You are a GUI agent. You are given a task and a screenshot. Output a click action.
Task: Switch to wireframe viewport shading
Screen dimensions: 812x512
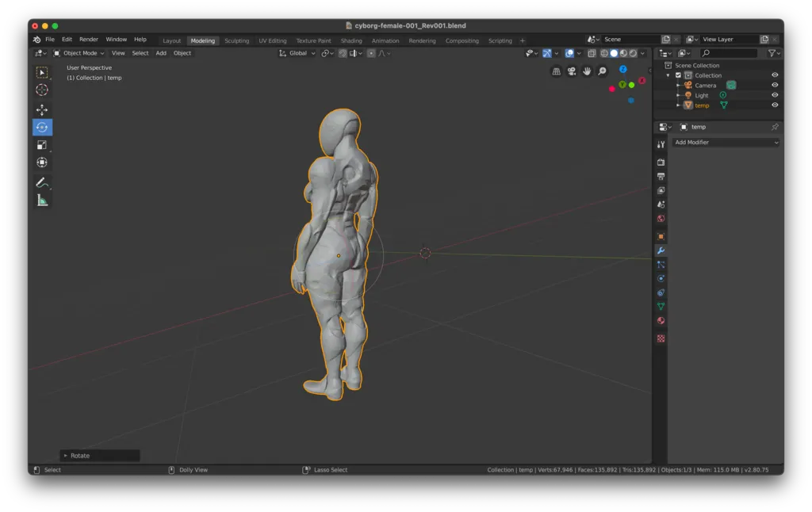coord(603,53)
